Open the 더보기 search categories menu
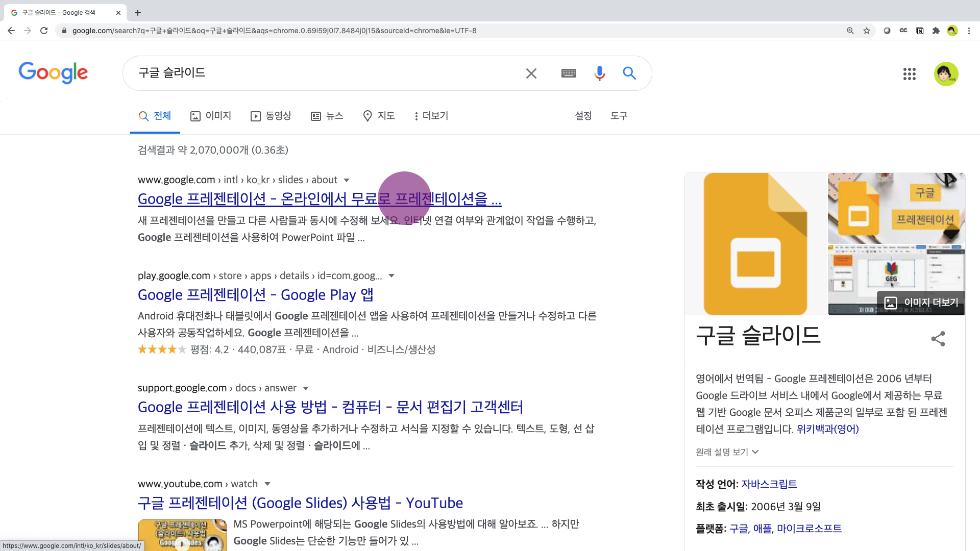Image resolution: width=980 pixels, height=551 pixels. pyautogui.click(x=431, y=116)
